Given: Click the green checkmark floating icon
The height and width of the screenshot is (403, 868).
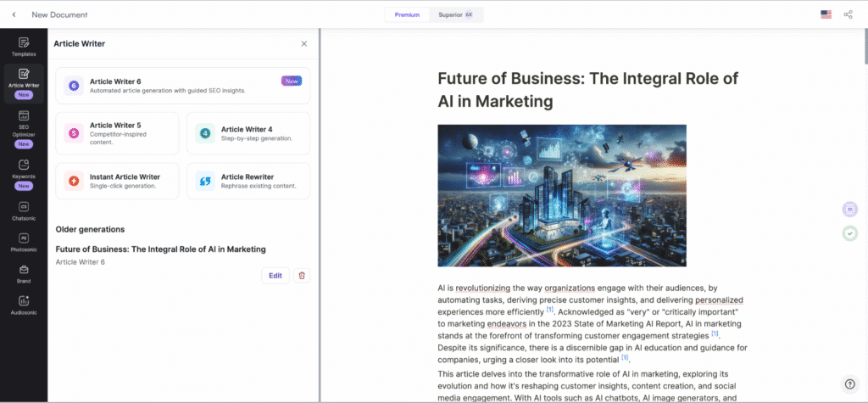Looking at the screenshot, I should [x=850, y=233].
